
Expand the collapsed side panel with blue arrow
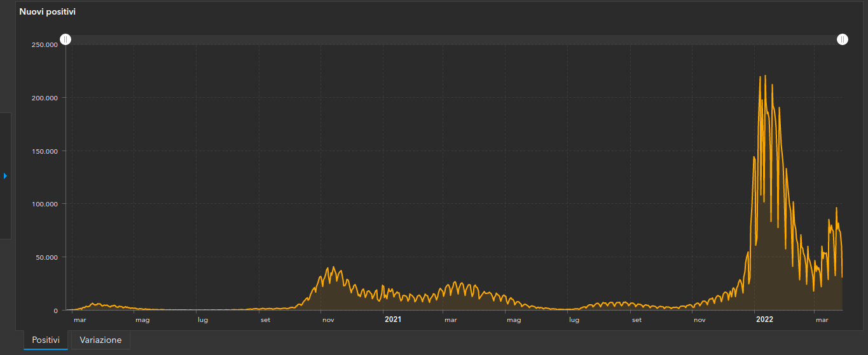point(5,176)
